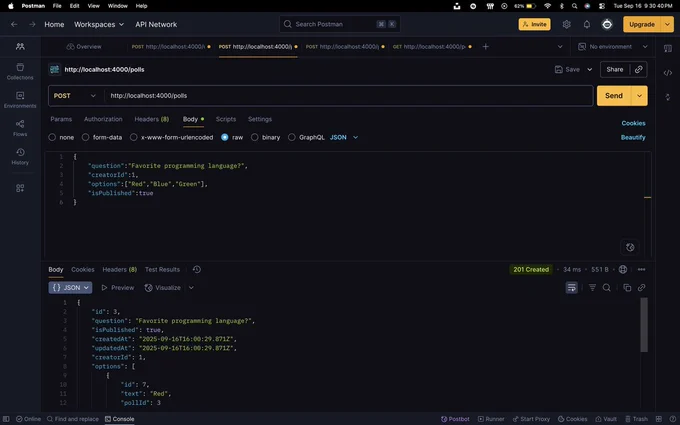This screenshot has height=425, width=680.
Task: Open Flows in the sidebar
Action: [x=20, y=128]
